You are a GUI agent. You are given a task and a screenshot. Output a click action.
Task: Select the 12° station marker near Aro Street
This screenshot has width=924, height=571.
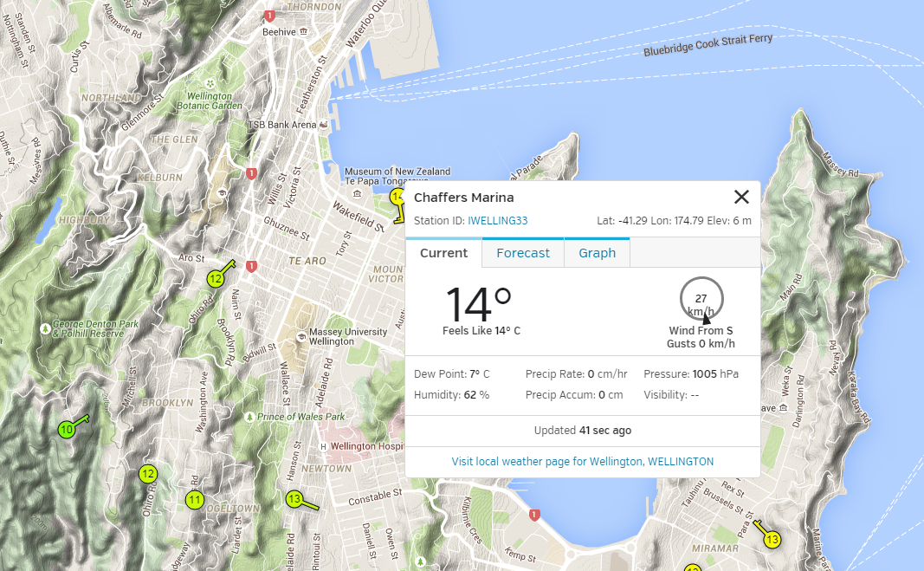click(215, 279)
